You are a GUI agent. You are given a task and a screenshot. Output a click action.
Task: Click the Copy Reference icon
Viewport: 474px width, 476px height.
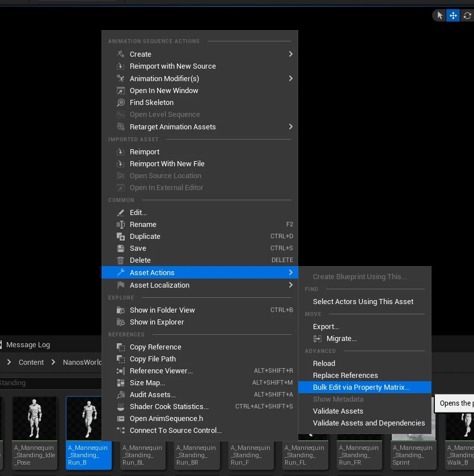pos(121,347)
